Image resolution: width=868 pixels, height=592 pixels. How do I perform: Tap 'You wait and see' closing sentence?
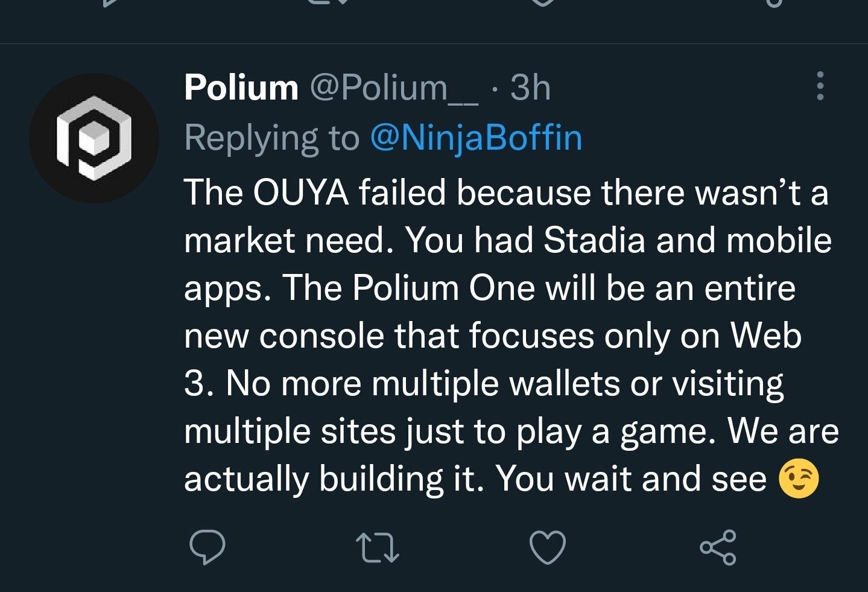[630, 479]
